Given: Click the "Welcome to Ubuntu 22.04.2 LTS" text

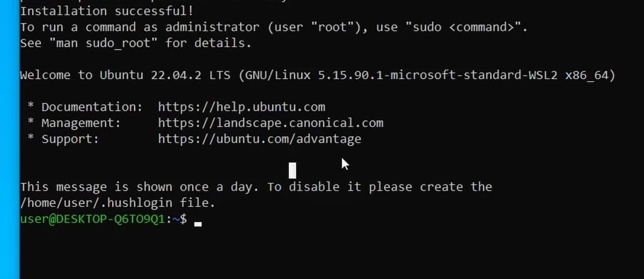Looking at the screenshot, I should [x=125, y=75].
